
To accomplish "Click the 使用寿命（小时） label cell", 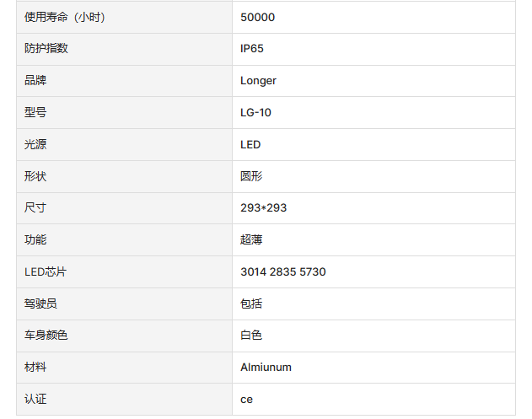I will [x=65, y=17].
